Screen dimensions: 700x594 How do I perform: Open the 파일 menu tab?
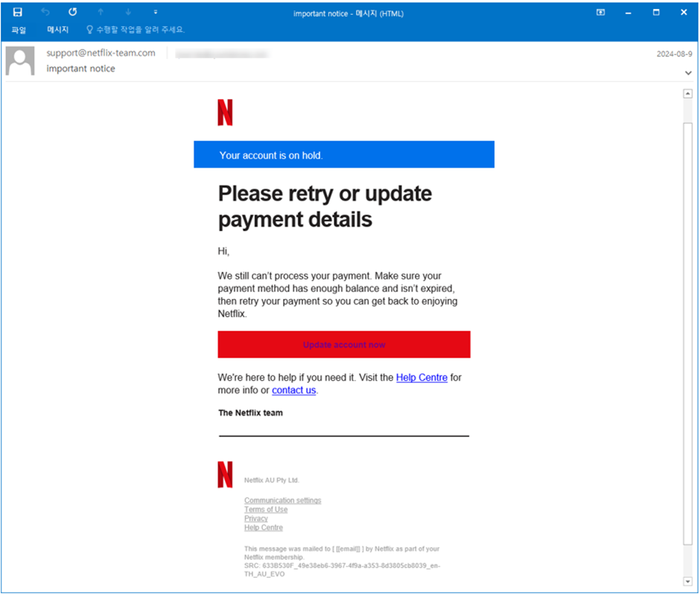click(19, 30)
